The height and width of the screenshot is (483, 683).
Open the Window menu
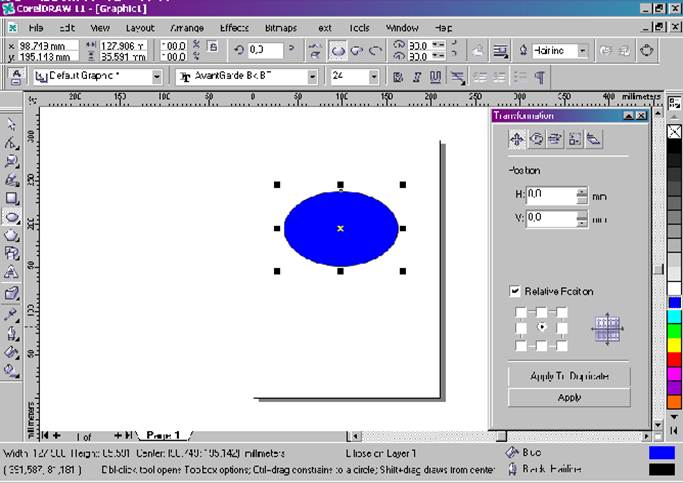[x=402, y=28]
